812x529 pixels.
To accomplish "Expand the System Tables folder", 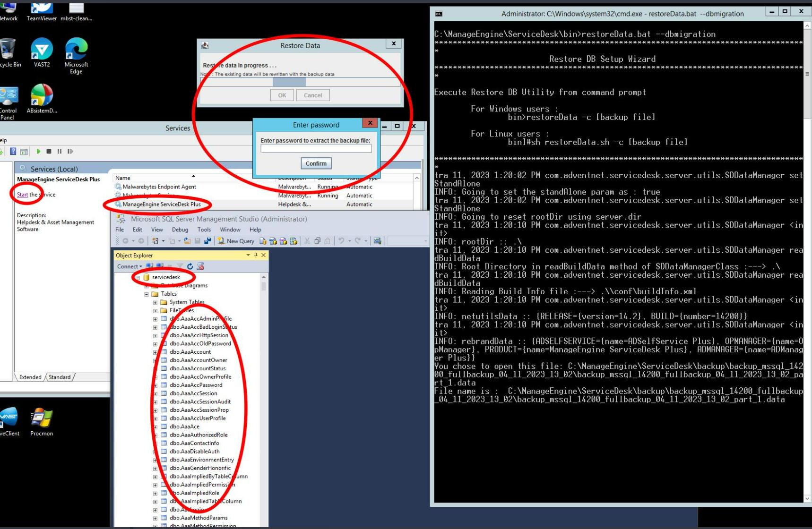I will coord(155,302).
